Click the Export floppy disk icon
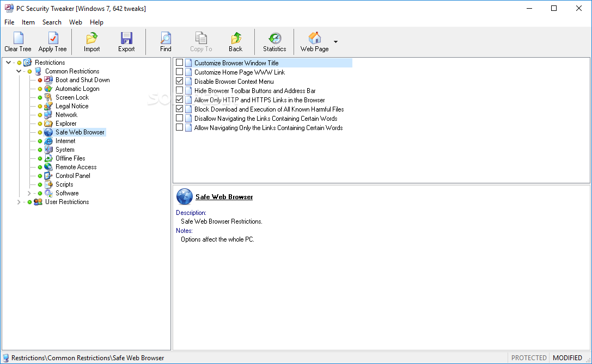 coord(126,38)
